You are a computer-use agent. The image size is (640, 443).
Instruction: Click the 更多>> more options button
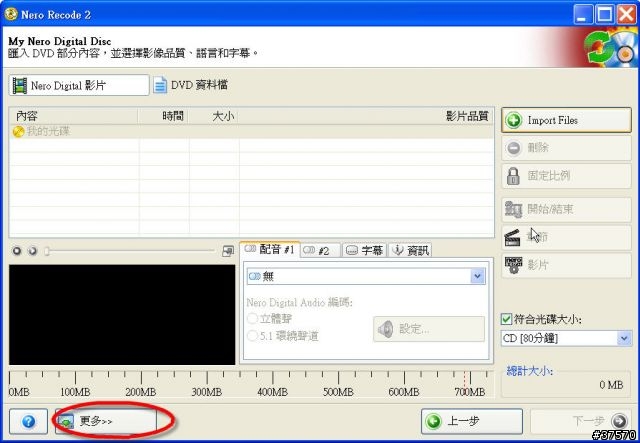(x=106, y=421)
